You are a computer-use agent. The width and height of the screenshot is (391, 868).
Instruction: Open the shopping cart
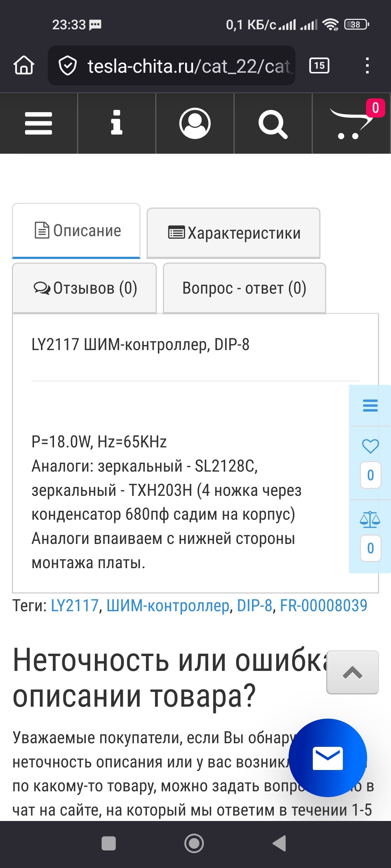tap(350, 124)
